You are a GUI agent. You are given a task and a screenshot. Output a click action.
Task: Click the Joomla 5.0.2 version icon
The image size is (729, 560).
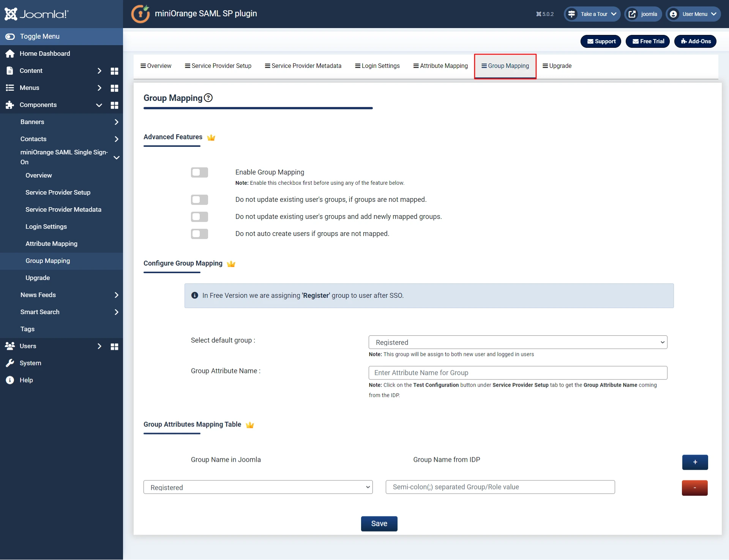[x=538, y=14]
